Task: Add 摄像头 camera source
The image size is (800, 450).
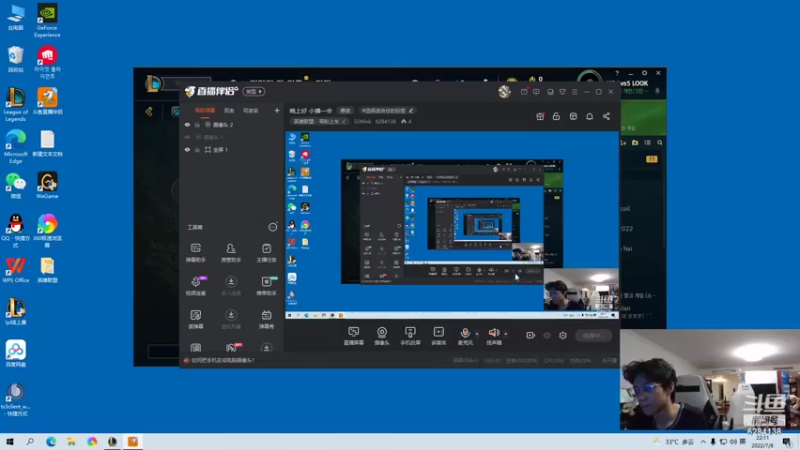Action: [x=382, y=336]
